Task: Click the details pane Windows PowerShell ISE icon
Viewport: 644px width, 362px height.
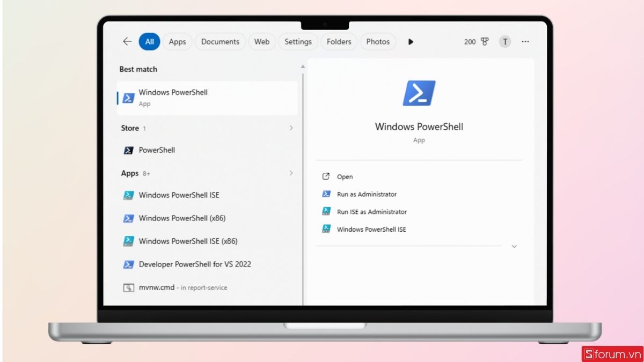Action: click(326, 229)
